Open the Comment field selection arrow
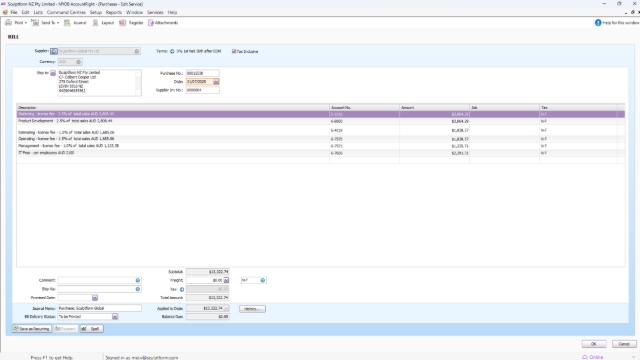This screenshot has height=360, width=640. click(138, 280)
